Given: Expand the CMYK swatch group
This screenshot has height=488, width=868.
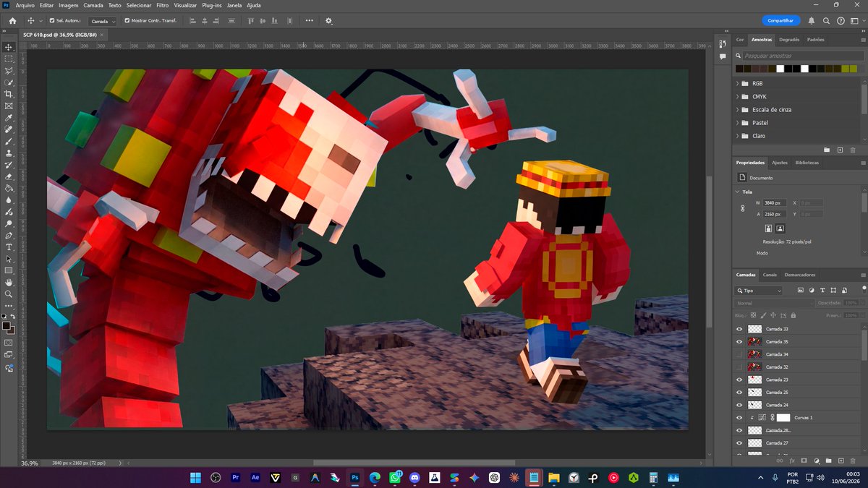Looking at the screenshot, I should pyautogui.click(x=738, y=96).
